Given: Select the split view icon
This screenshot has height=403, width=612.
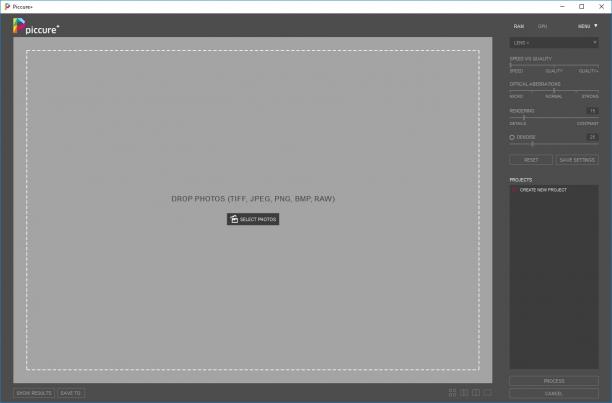Looking at the screenshot, I should [476, 392].
